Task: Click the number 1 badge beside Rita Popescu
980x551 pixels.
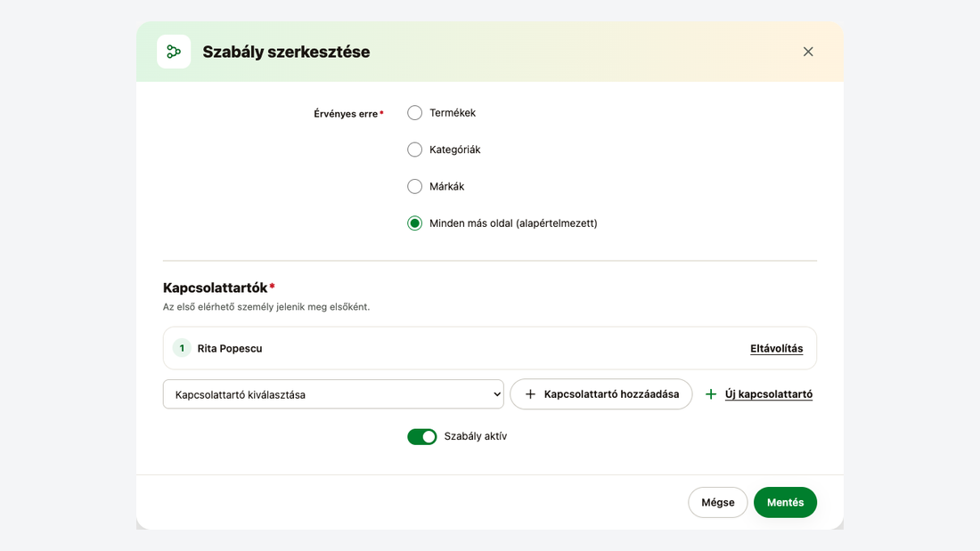Action: (182, 348)
